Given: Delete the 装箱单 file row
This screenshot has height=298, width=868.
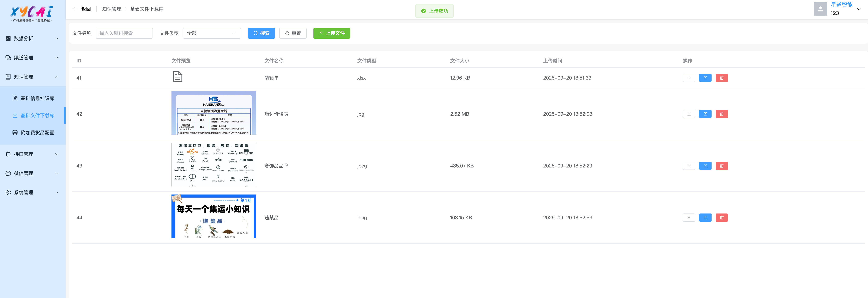Looking at the screenshot, I should (x=721, y=78).
